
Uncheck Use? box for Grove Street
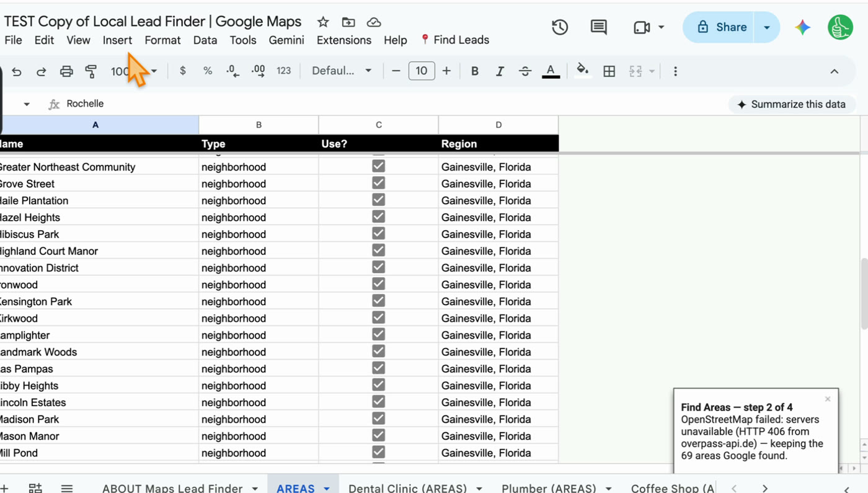pos(378,183)
